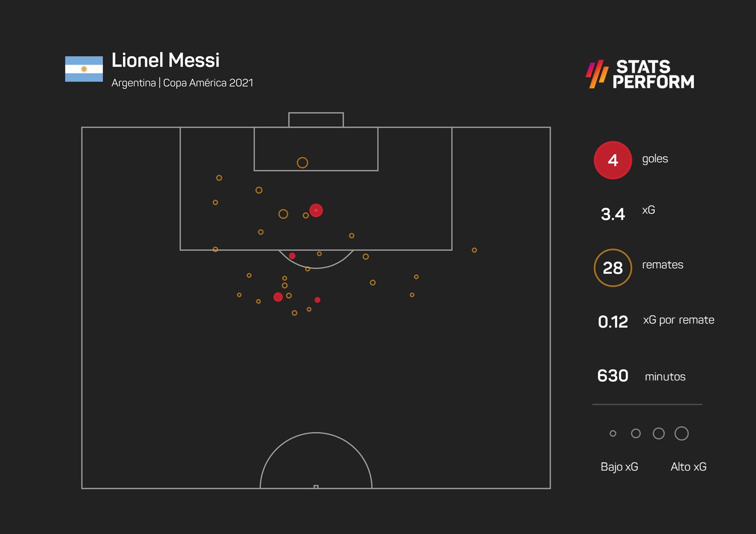756x534 pixels.
Task: Select the "Bajo xG" legend label
Action: [619, 467]
